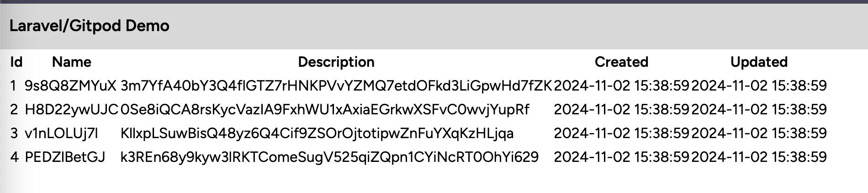868x193 pixels.
Task: Click the Laravel/Gitpod Demo page title
Action: (89, 26)
